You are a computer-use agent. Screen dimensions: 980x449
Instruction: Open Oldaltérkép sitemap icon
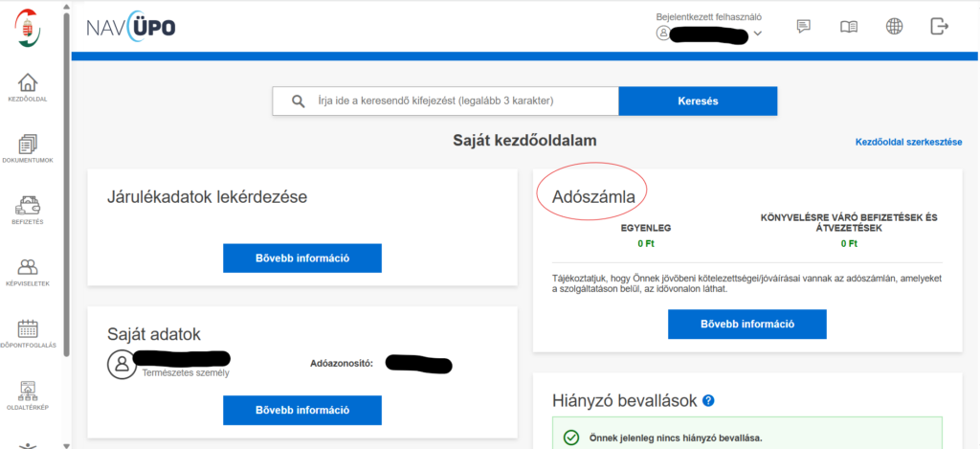click(28, 391)
